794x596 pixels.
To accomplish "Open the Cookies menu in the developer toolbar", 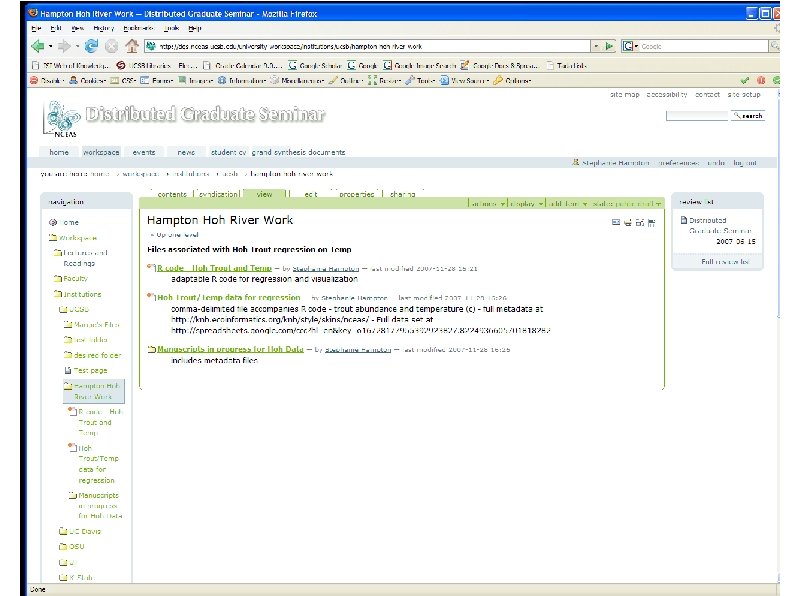I will (87, 81).
